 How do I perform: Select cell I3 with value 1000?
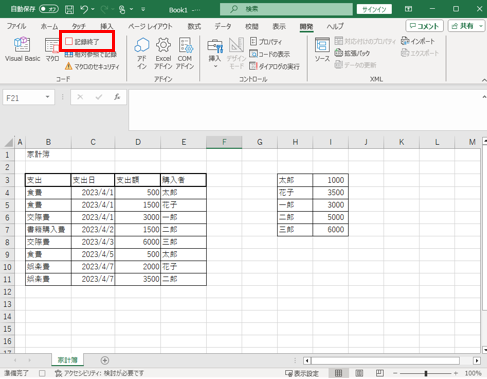tap(330, 180)
